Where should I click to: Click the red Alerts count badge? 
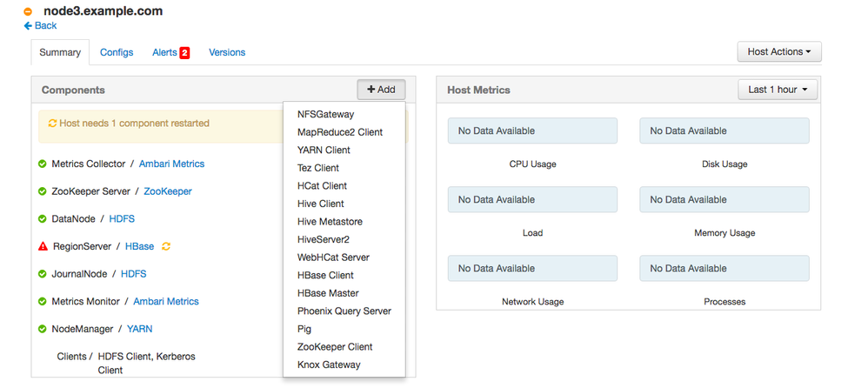[x=184, y=53]
